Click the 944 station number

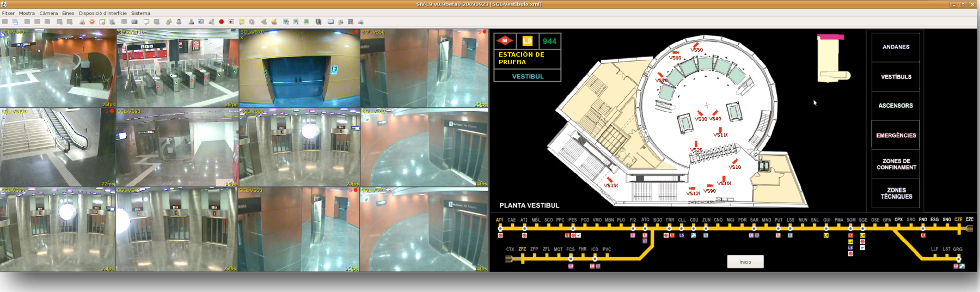pyautogui.click(x=549, y=41)
